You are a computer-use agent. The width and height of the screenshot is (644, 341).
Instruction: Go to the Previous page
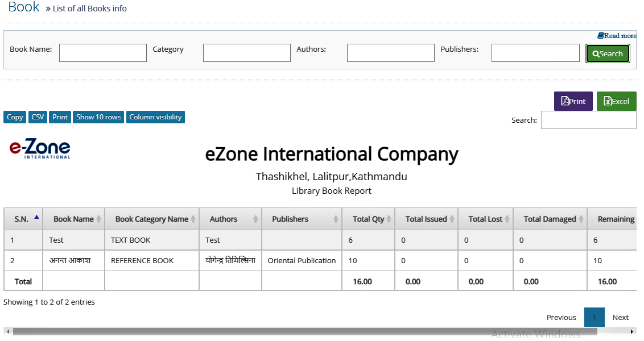point(561,317)
